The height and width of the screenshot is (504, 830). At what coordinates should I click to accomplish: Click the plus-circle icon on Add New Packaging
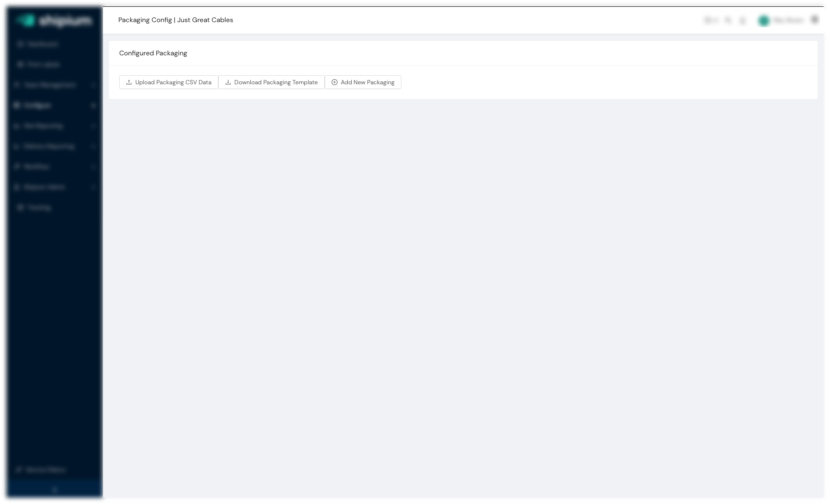pos(335,82)
